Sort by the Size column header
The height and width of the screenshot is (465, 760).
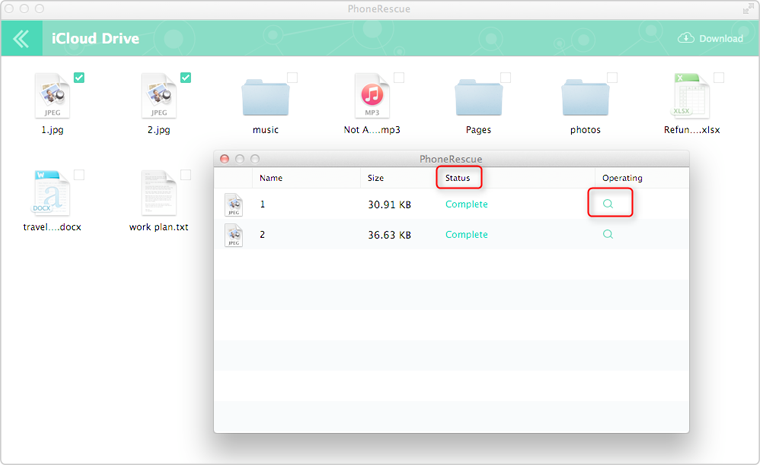tap(376, 178)
